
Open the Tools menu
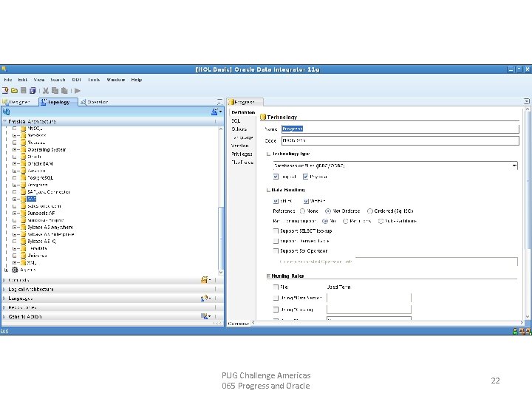[x=94, y=80]
